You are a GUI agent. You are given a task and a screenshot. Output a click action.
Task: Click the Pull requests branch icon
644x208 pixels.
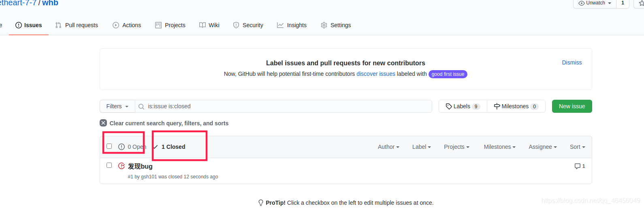pyautogui.click(x=58, y=25)
